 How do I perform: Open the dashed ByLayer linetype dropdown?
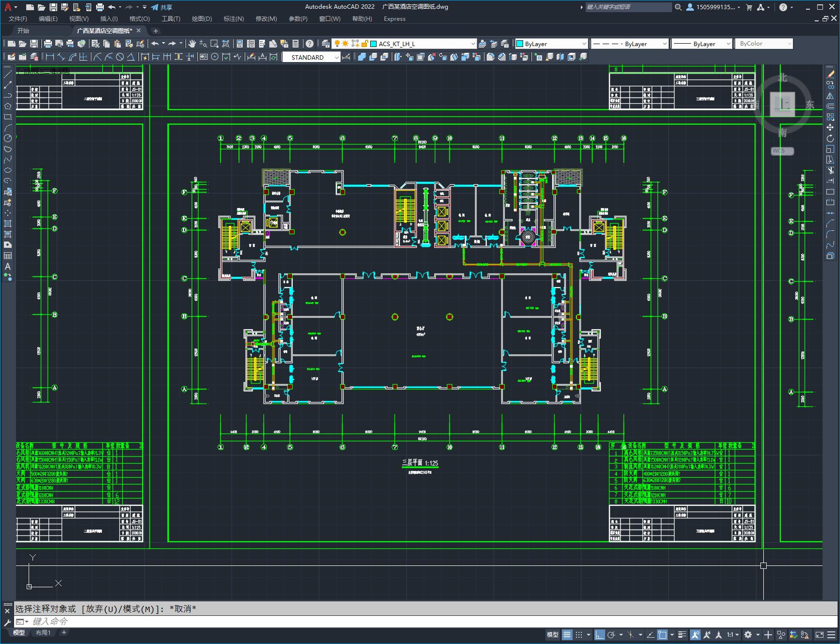tap(630, 44)
